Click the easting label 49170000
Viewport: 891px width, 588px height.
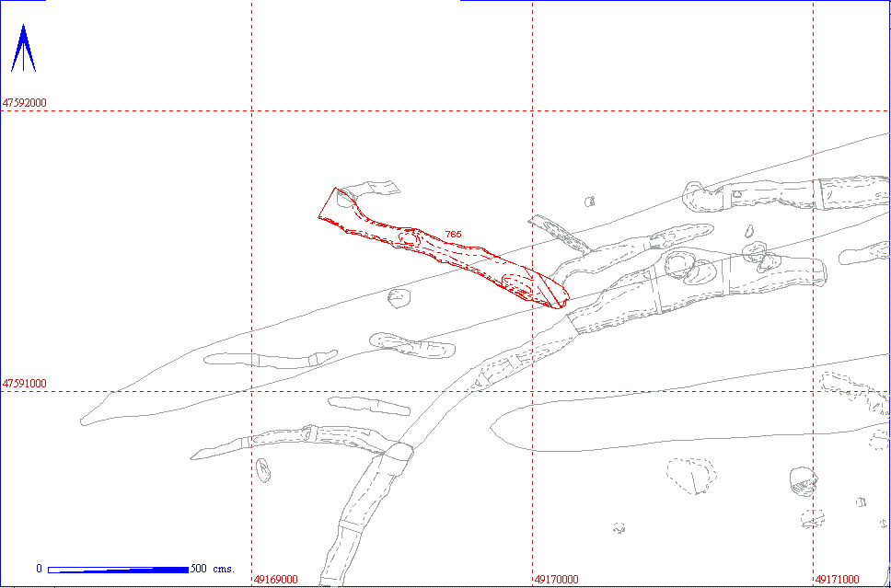[556, 580]
